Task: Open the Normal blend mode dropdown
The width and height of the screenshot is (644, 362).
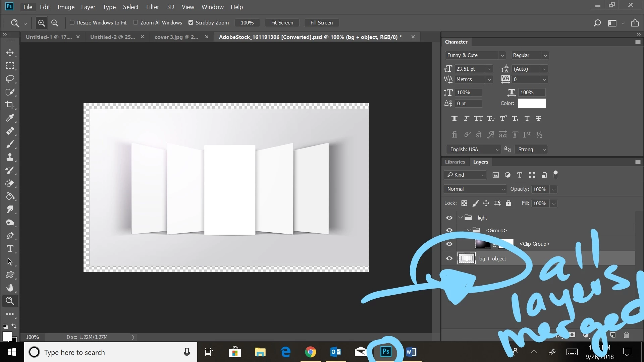Action: tap(475, 189)
